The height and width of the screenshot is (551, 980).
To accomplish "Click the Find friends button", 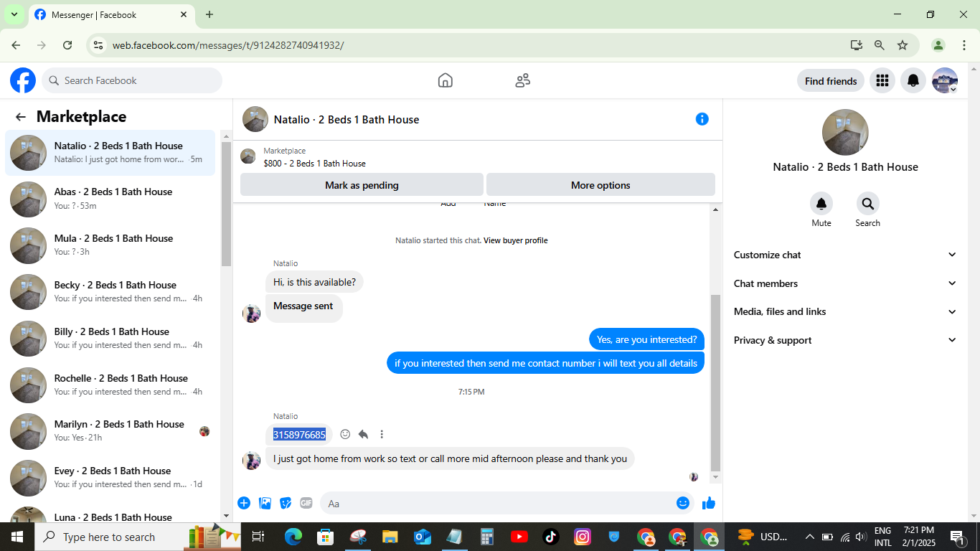I will (831, 81).
